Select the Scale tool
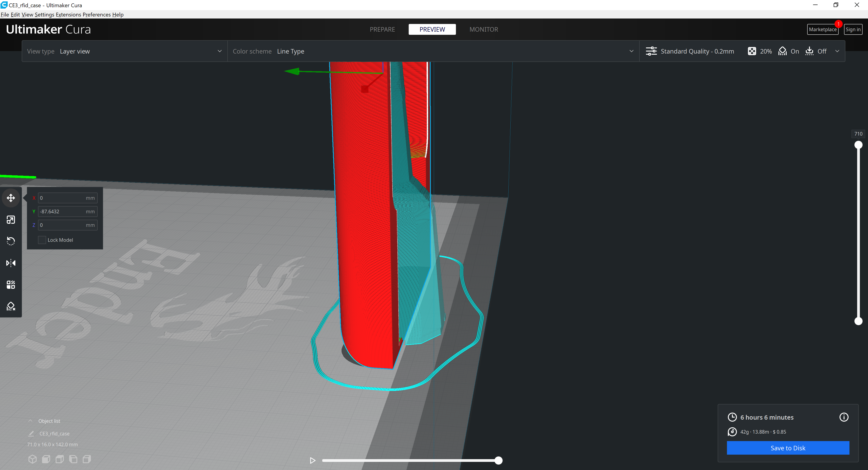Screen dimensions: 868x470 tap(10, 219)
